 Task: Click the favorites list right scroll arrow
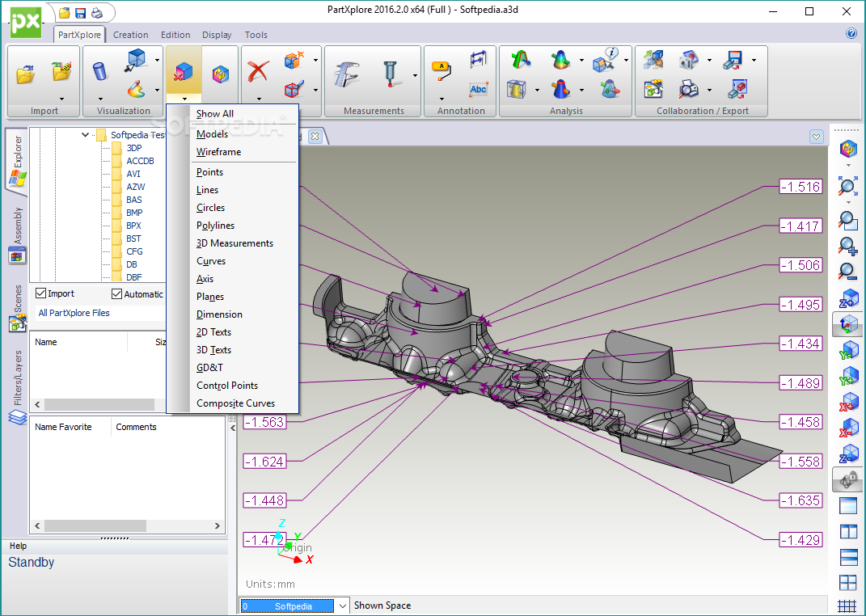[217, 525]
